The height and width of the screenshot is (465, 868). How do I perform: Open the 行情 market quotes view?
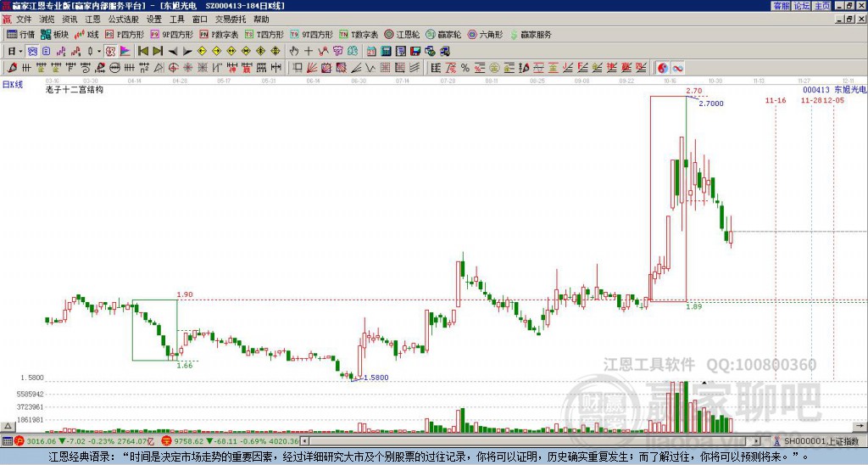click(x=21, y=34)
